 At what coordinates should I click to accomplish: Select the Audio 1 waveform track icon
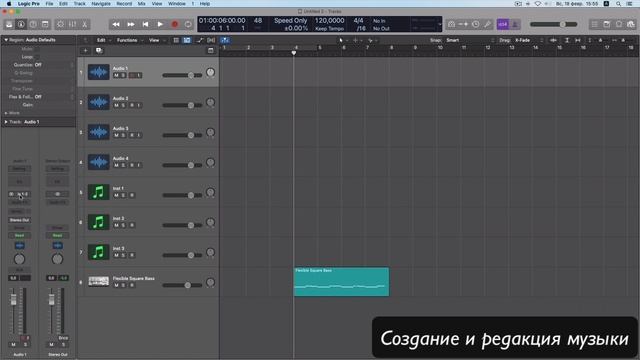click(98, 72)
